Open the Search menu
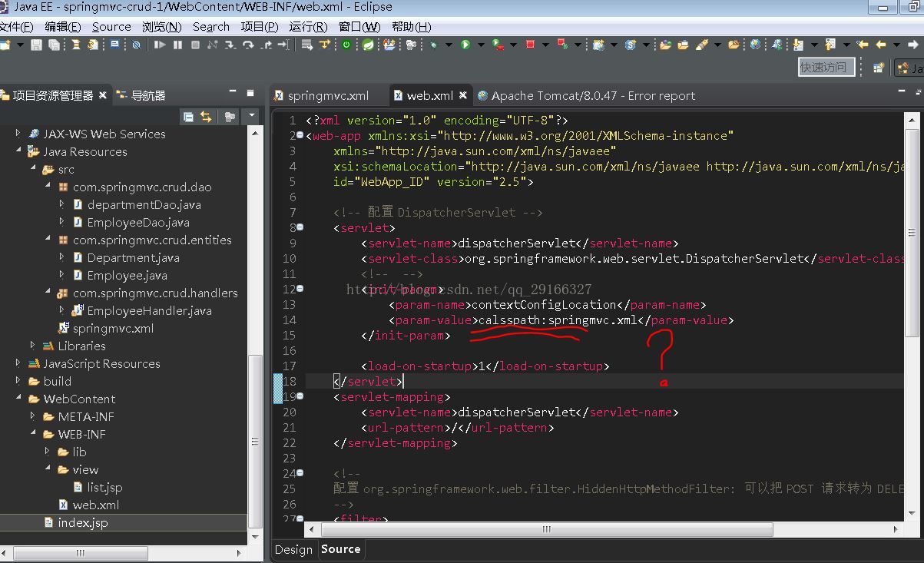 tap(211, 26)
